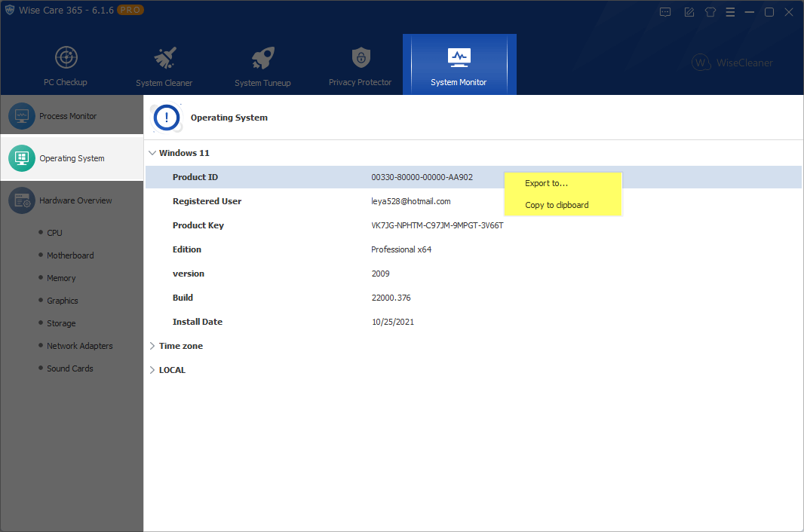This screenshot has height=532, width=804.
Task: Select the Product ID row label
Action: [x=195, y=177]
